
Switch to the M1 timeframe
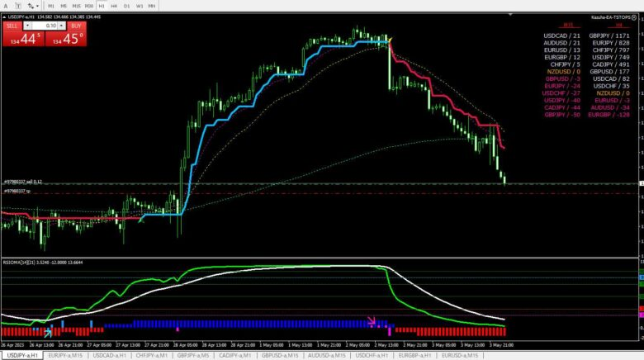pos(51,6)
